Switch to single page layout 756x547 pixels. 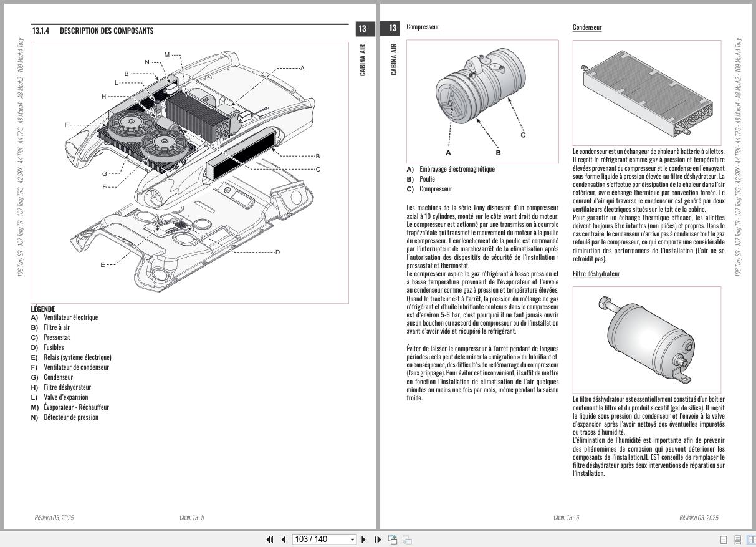click(724, 540)
